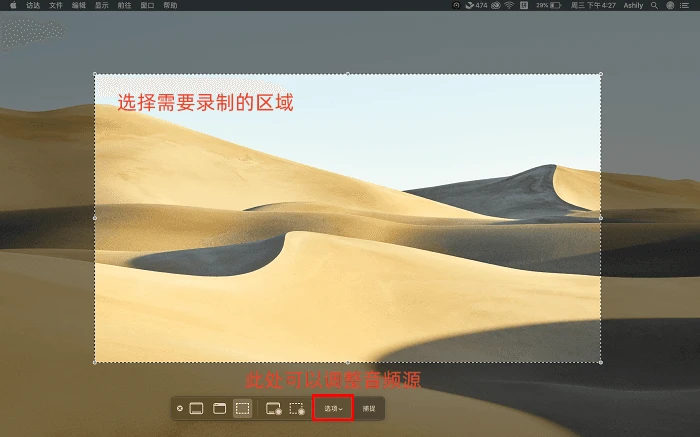This screenshot has height=437, width=700.
Task: Click the bottom-left selection corner handle
Action: point(95,362)
